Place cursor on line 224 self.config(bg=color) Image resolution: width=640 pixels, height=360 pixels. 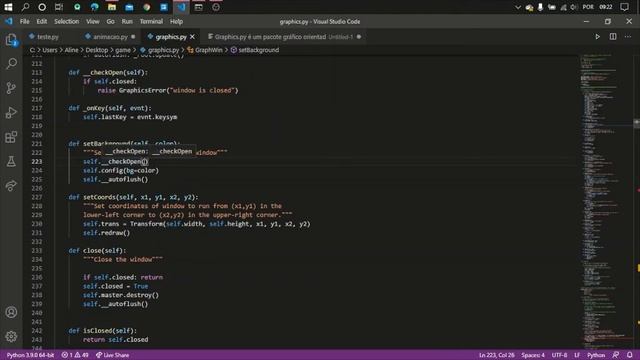coord(121,171)
